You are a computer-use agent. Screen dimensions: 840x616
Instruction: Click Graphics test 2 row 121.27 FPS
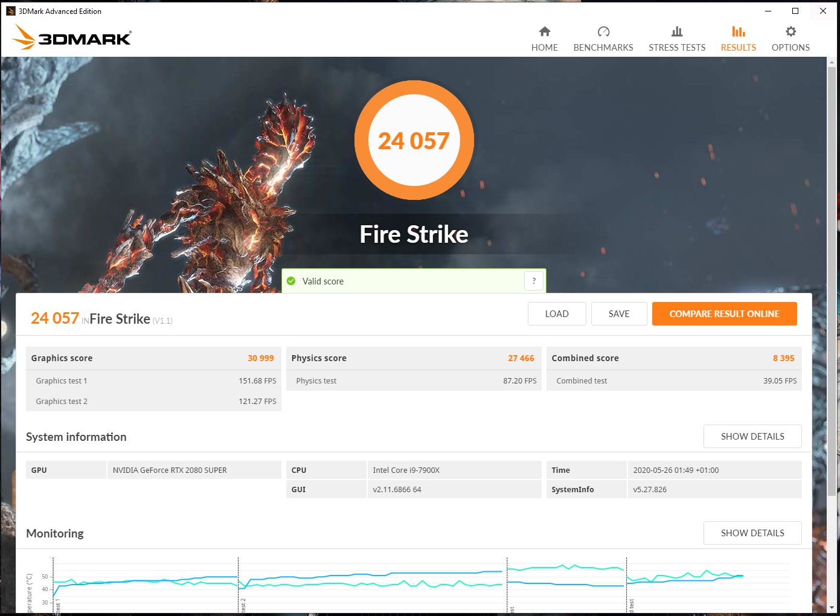pos(153,401)
